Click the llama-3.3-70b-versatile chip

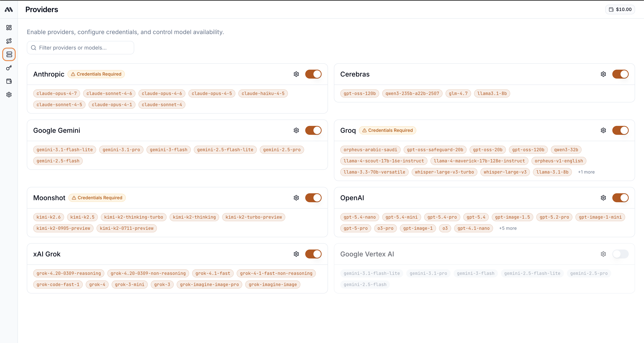(375, 172)
